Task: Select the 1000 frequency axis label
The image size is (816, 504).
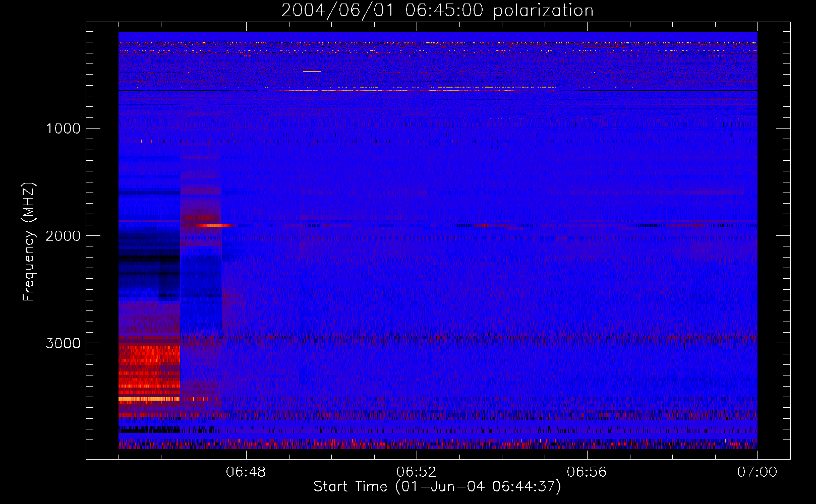Action: 63,129
